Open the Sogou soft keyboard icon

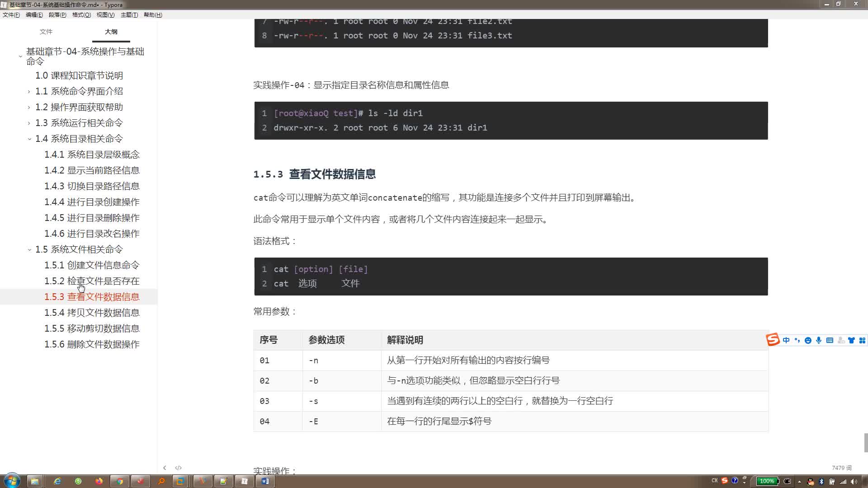tap(830, 340)
